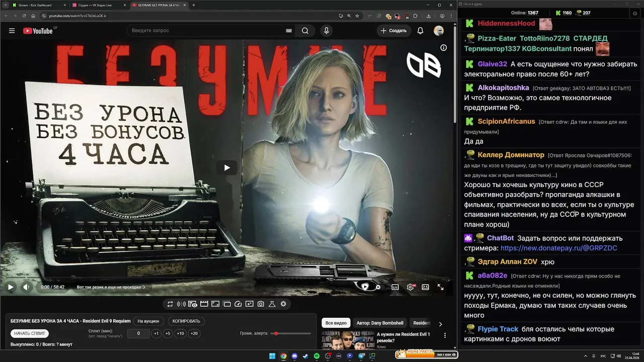
Task: Click the filmstrip icon in extension toolbar
Action: click(226, 304)
